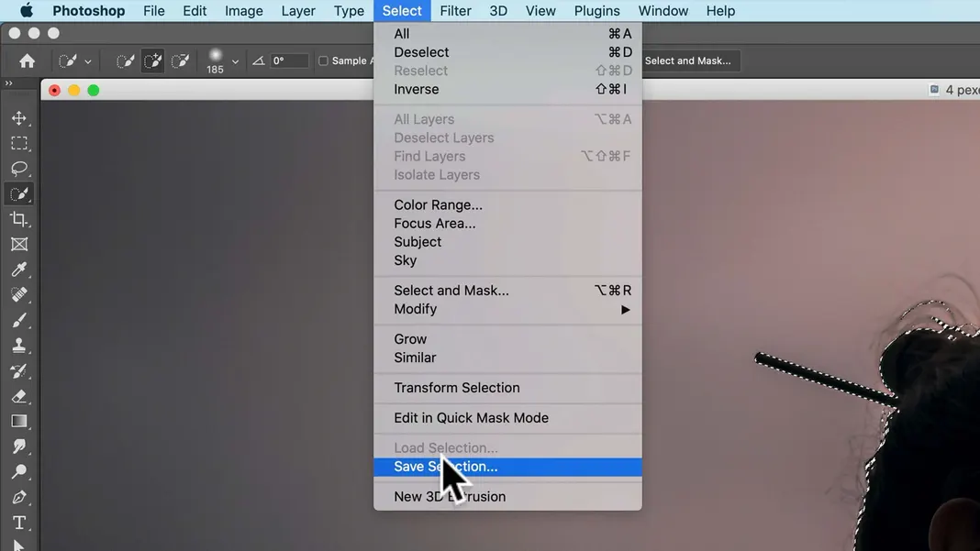Image resolution: width=980 pixels, height=551 pixels.
Task: Toggle the Sample All Layers checkbox
Action: pos(323,61)
